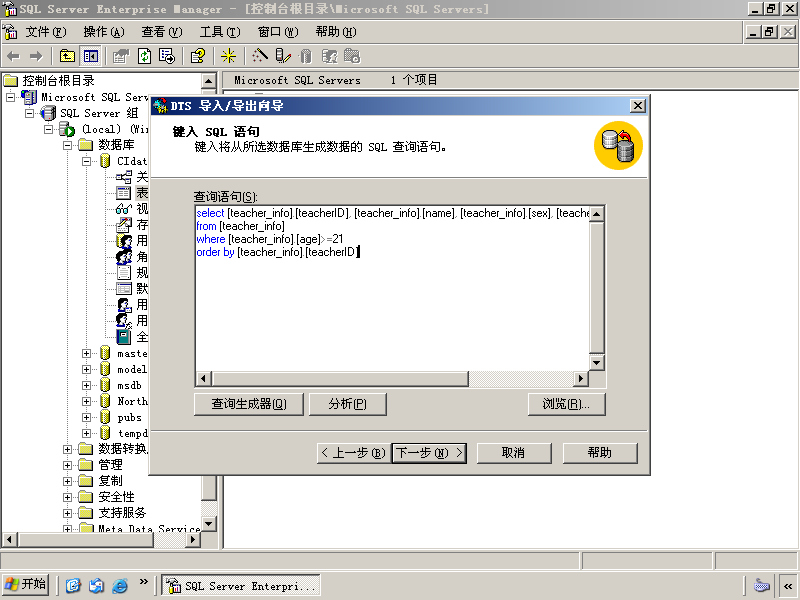Click the 浏览(B)... browse button

[566, 404]
